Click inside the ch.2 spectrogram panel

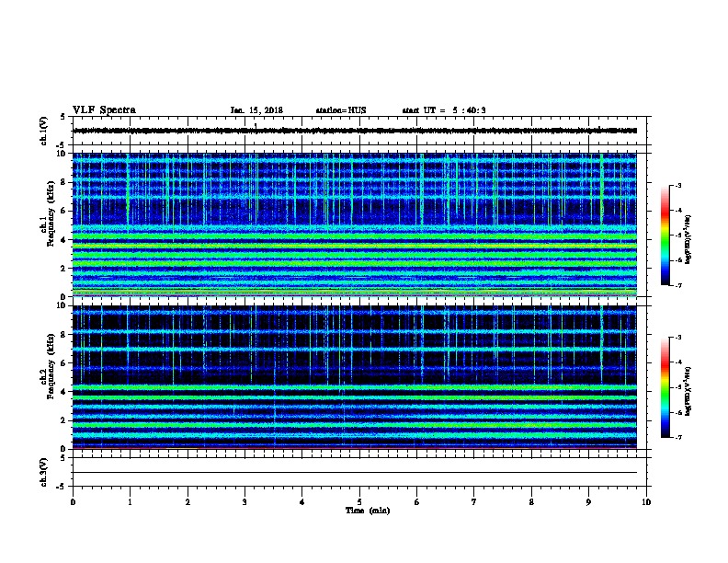point(355,377)
